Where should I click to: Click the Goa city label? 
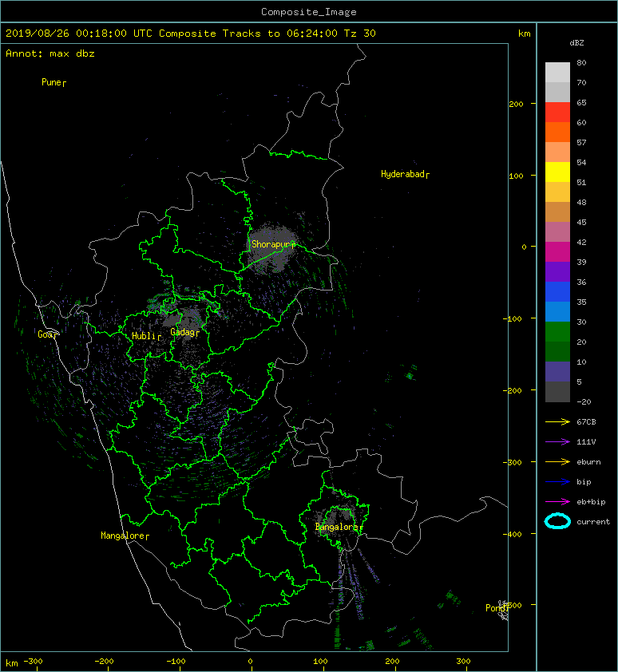[47, 334]
